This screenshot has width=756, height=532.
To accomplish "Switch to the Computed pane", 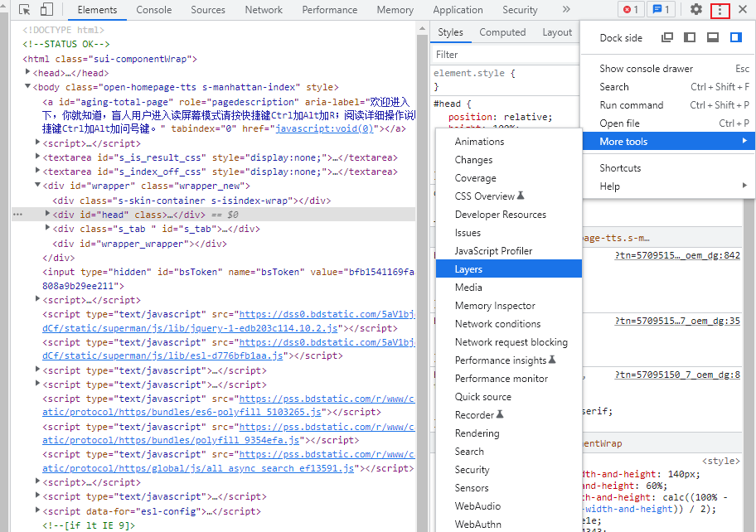I will [502, 32].
